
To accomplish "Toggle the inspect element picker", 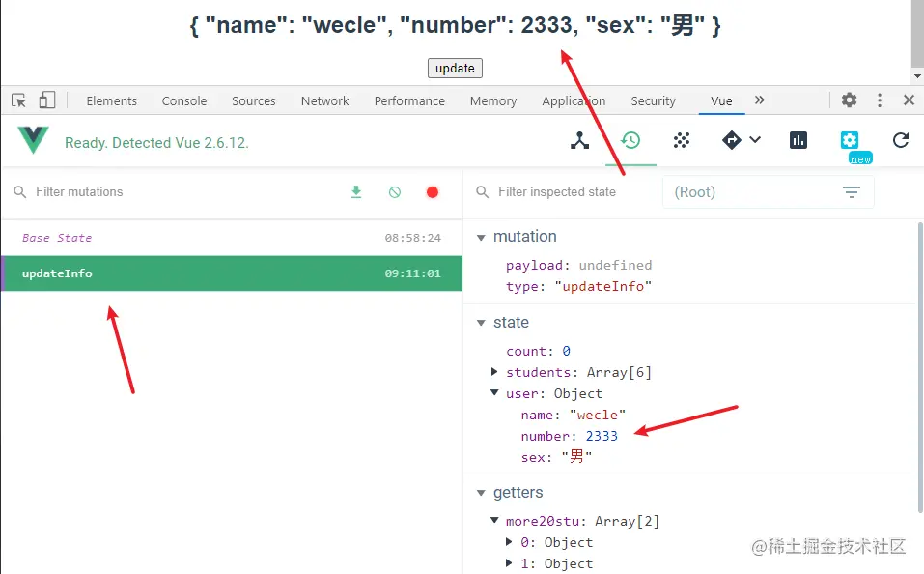I will [x=18, y=100].
